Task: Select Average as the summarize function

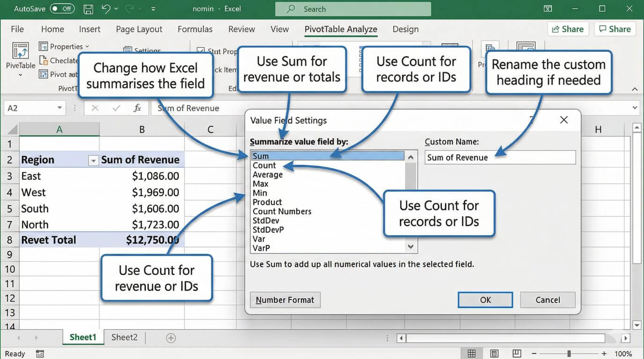Action: point(268,174)
